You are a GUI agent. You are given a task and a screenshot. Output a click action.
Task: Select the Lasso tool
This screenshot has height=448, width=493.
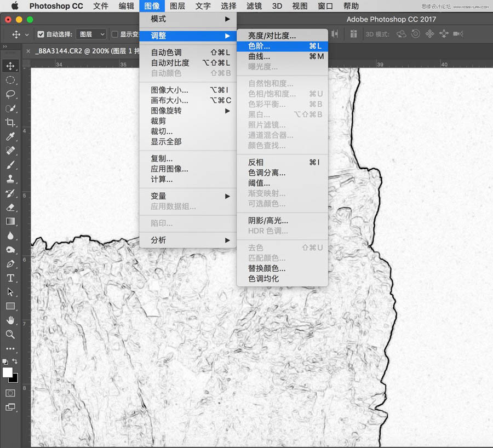coord(11,94)
